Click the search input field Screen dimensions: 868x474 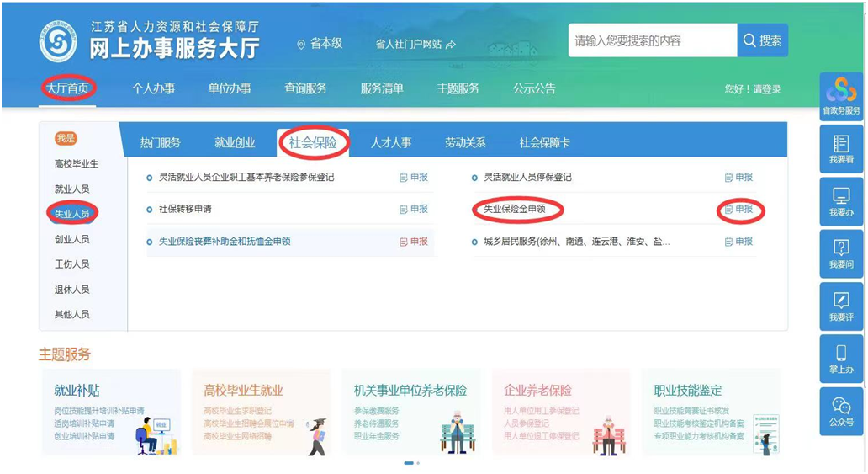[652, 40]
